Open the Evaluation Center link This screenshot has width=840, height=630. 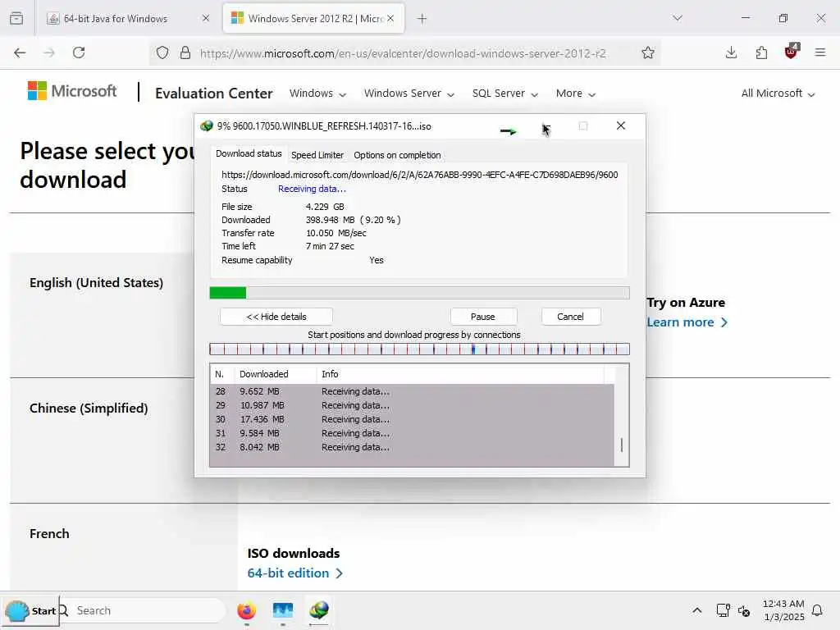(214, 94)
